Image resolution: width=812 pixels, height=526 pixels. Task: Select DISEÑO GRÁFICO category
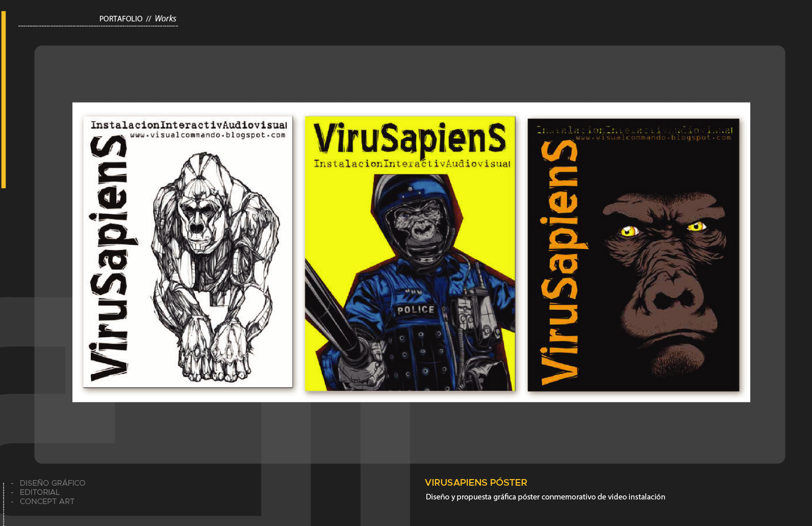(x=53, y=483)
